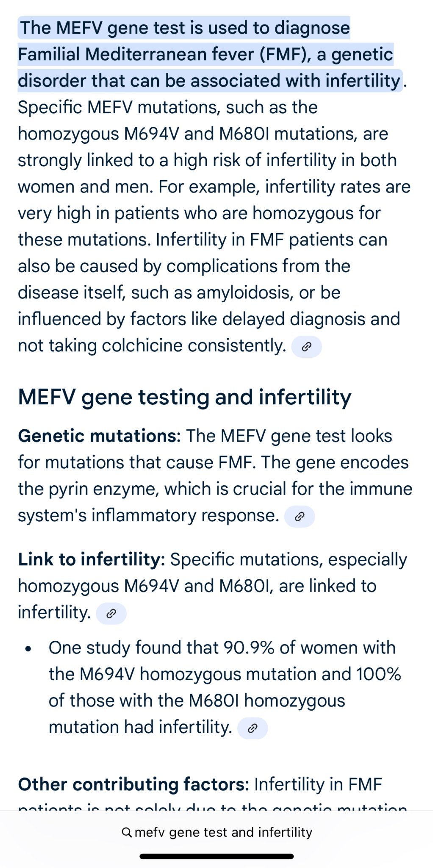Image resolution: width=433 pixels, height=868 pixels.
Task: Tap the sentence starting 'Specific MEFV mutations, such as'
Action: click(x=168, y=107)
